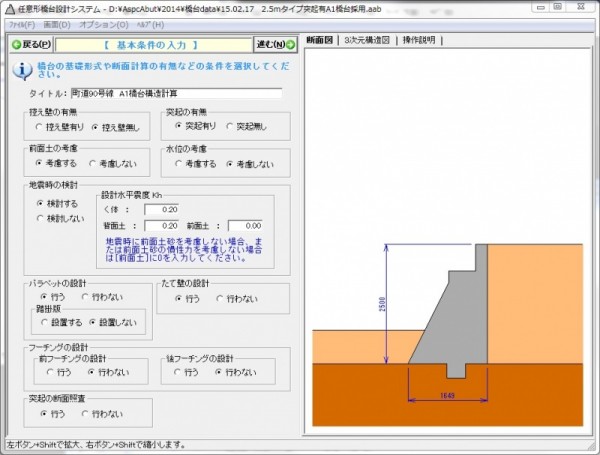Open the ファイル(F) menu
Viewport: 600px width, 455px height.
(x=22, y=25)
